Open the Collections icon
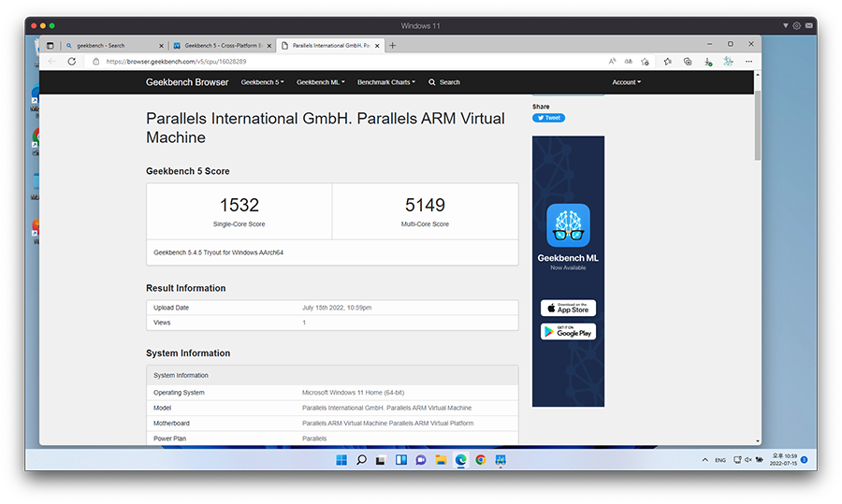Screen dimensions: 842x504 688,62
